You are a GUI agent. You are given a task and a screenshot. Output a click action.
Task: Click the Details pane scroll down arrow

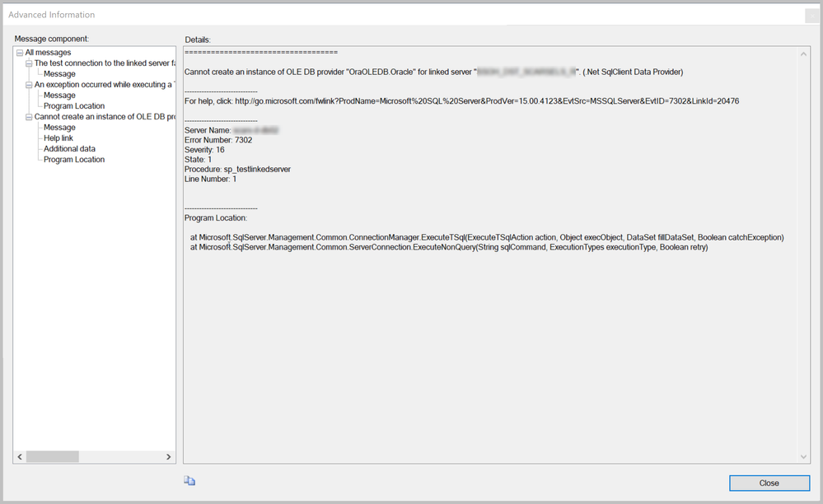point(803,457)
